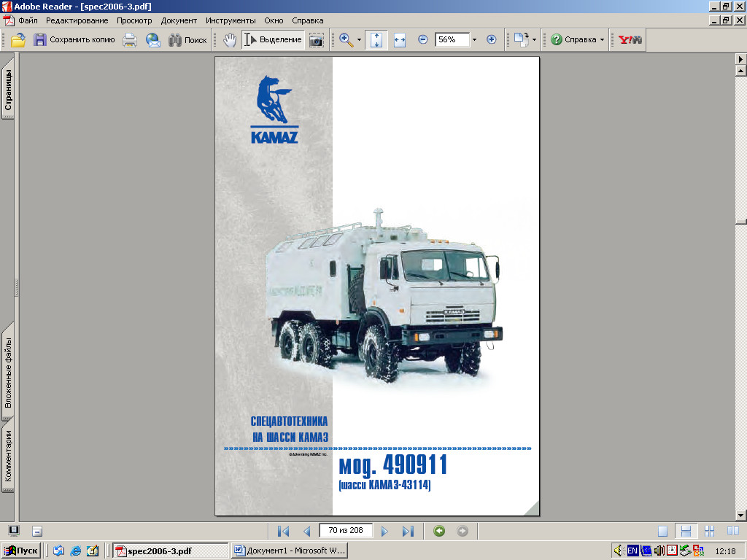The width and height of the screenshot is (747, 560).
Task: Open the Просмотр menu
Action: click(x=134, y=20)
